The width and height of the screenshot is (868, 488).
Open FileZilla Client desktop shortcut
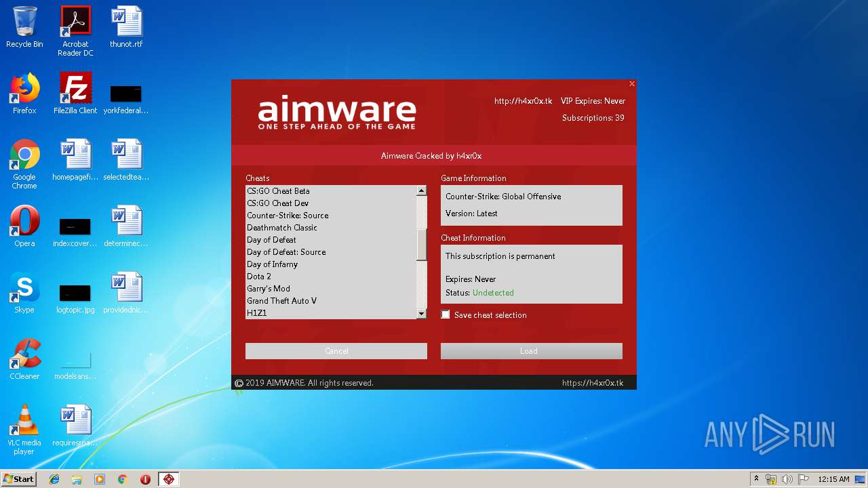tap(75, 94)
